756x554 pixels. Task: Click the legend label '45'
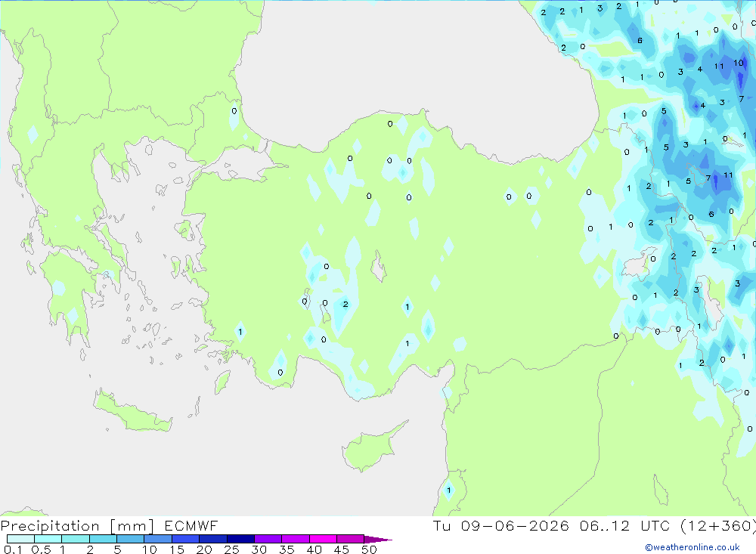click(x=342, y=549)
